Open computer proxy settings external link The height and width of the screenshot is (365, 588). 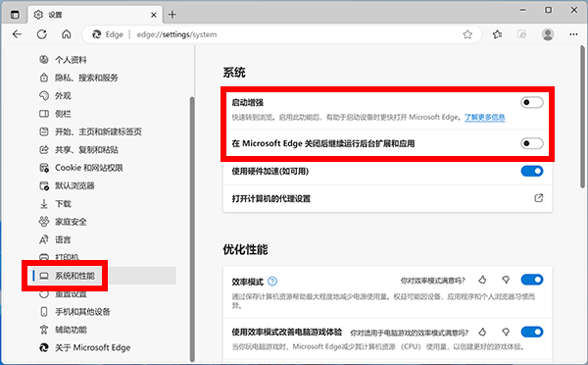point(538,198)
